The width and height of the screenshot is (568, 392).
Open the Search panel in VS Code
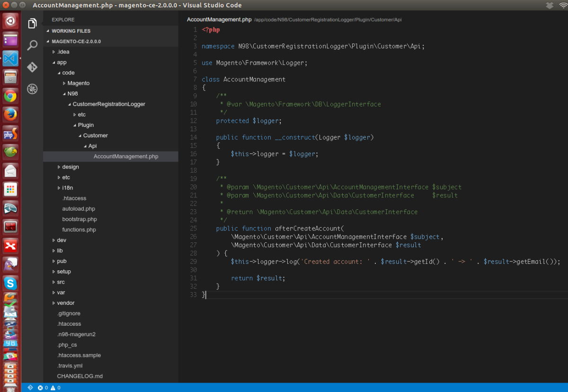[x=32, y=45]
